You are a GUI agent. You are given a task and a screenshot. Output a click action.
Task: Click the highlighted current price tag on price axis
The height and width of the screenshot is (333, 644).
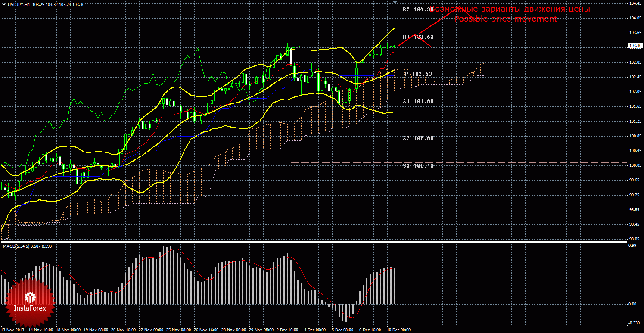pos(636,46)
